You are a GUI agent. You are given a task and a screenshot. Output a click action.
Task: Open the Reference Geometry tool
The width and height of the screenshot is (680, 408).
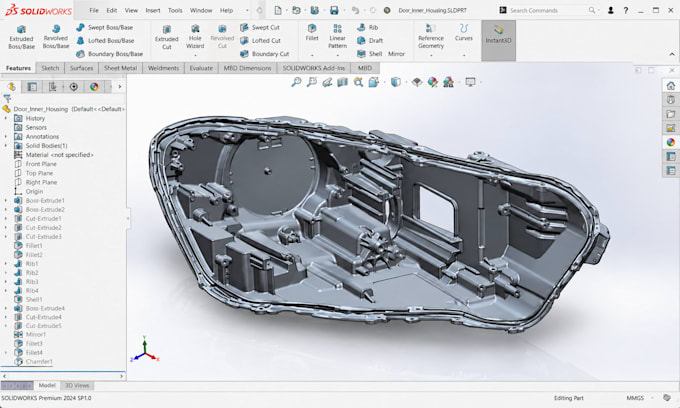(431, 36)
